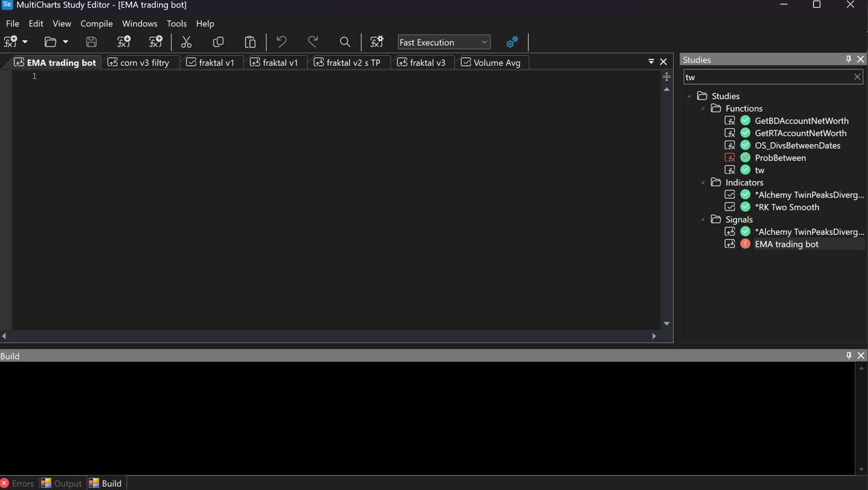Click the Indicators folder icon
The height and width of the screenshot is (490, 868).
(x=716, y=182)
